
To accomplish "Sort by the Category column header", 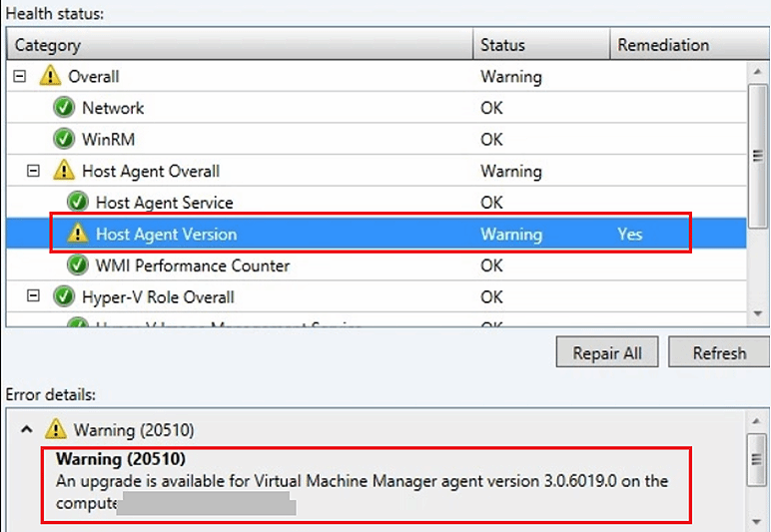I will tap(240, 45).
